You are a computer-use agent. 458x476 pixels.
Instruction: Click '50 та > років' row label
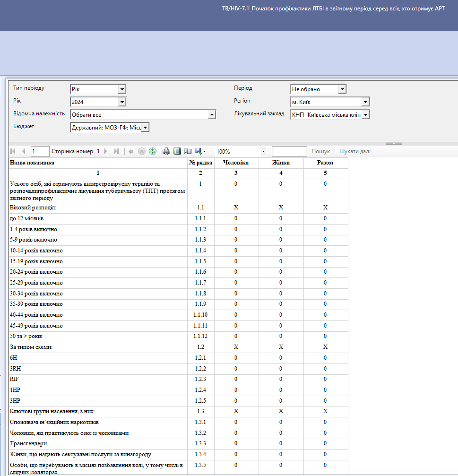click(x=26, y=337)
